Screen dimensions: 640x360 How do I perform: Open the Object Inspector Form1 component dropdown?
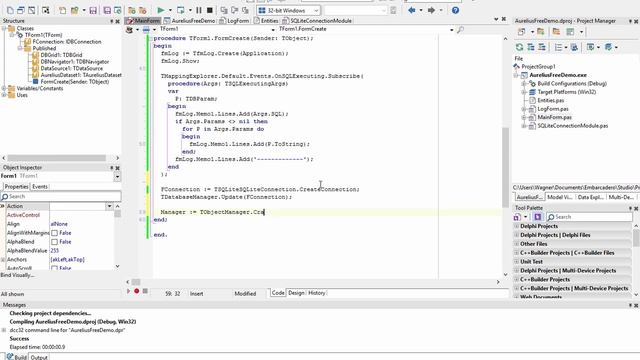[x=117, y=176]
